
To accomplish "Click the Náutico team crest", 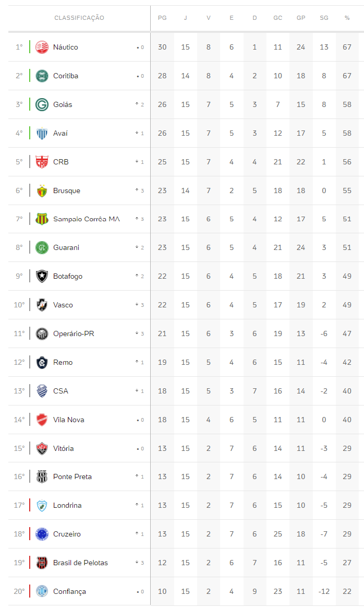I will pos(42,47).
